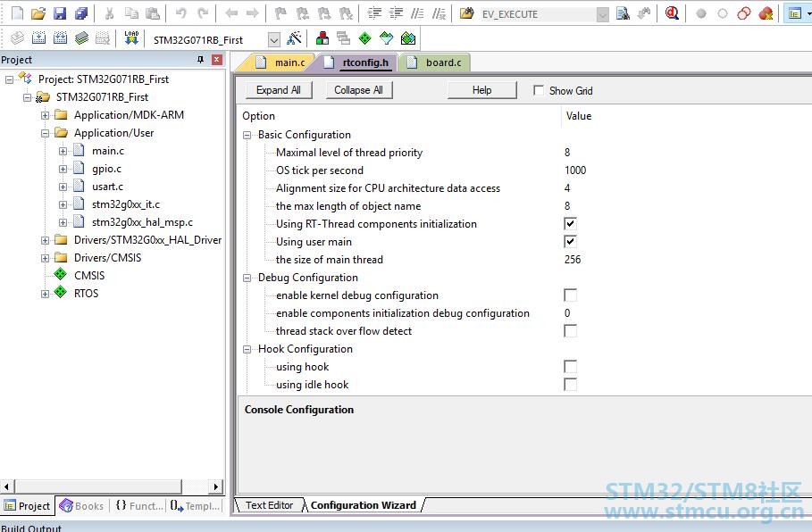The width and height of the screenshot is (812, 532).
Task: Open Manage Run-Time Environment green diamond icon
Action: click(x=365, y=38)
